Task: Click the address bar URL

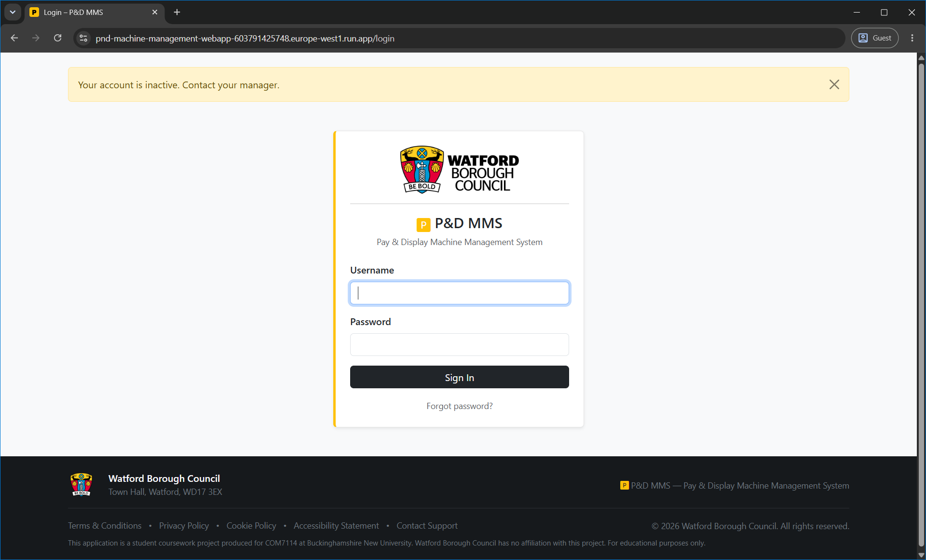Action: point(245,38)
